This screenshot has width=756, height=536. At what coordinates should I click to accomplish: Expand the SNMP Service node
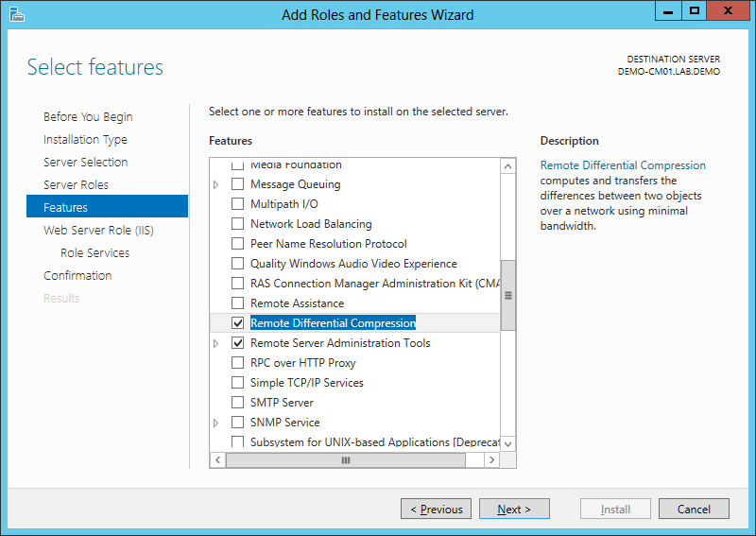(x=217, y=423)
